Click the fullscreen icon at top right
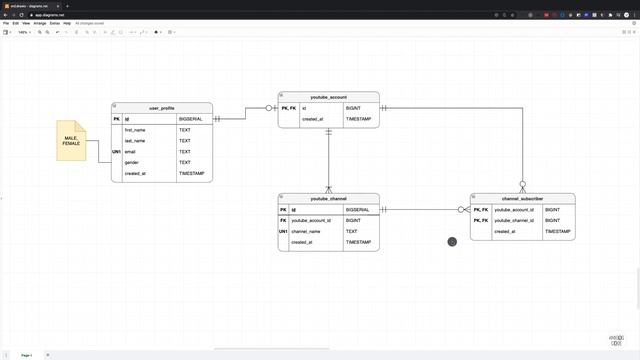The width and height of the screenshot is (640, 360). pyautogui.click(x=624, y=32)
